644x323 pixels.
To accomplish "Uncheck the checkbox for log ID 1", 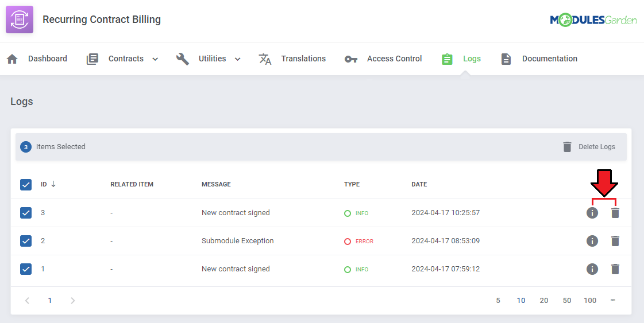I will 26,269.
